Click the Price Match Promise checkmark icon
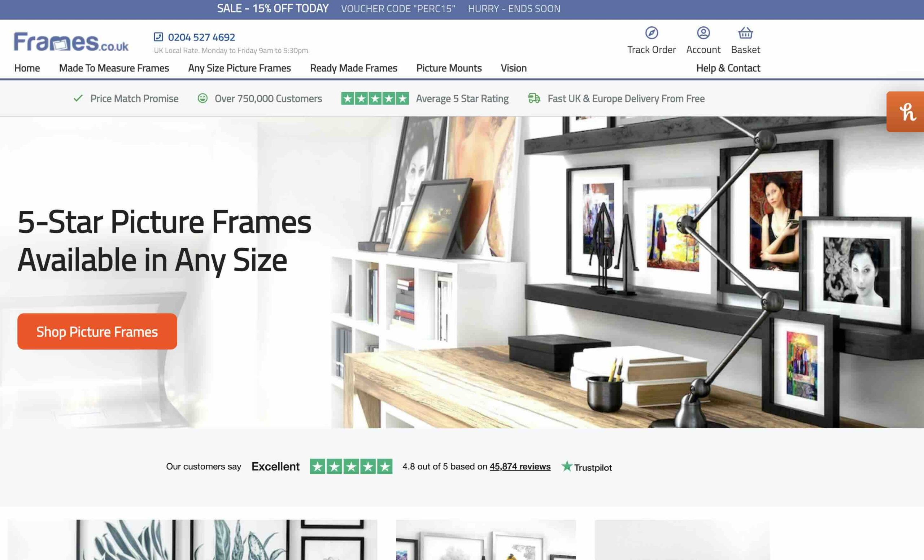924x560 pixels. [x=78, y=98]
